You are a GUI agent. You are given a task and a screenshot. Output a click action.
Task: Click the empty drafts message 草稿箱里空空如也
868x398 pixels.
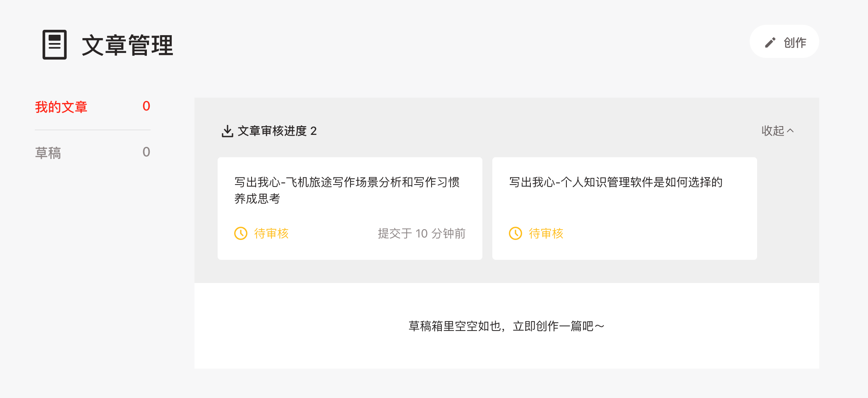pos(506,326)
